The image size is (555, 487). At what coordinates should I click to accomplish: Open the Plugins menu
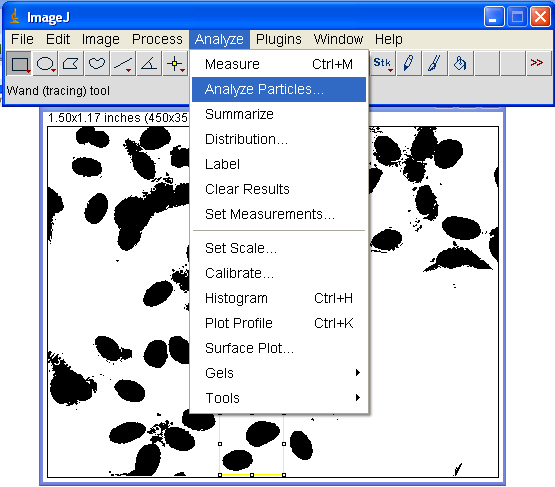pos(279,39)
